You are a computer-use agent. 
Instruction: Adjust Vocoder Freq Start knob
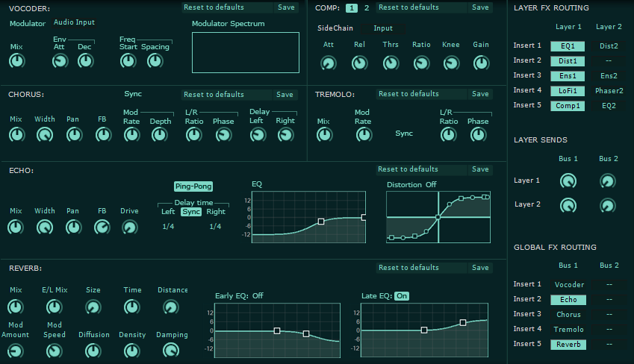coord(128,61)
